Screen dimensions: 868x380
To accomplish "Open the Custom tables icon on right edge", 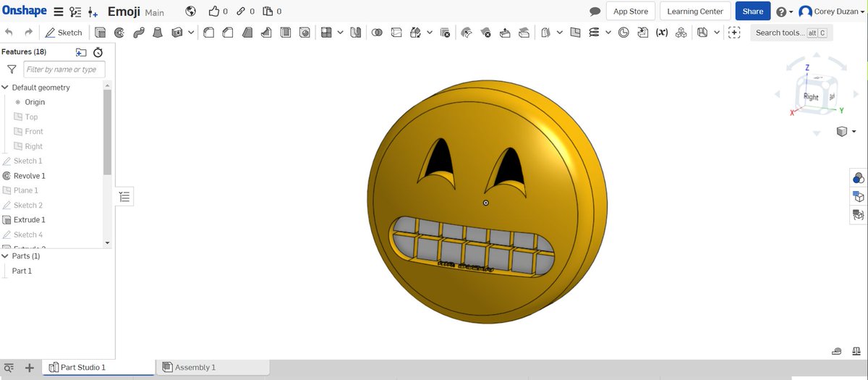I will 858,214.
